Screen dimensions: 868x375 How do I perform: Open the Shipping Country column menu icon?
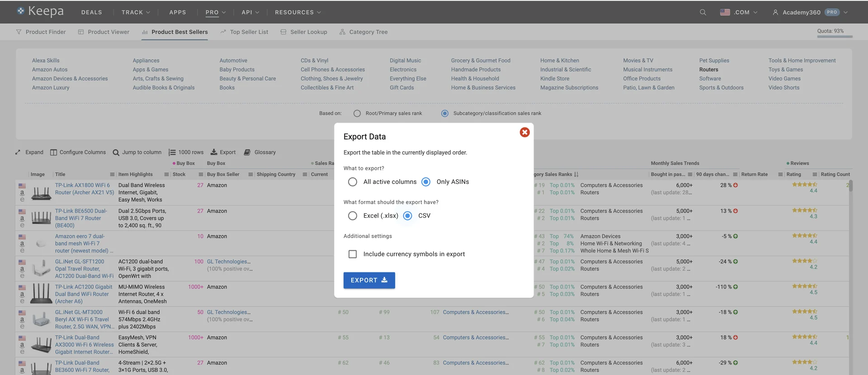(305, 174)
